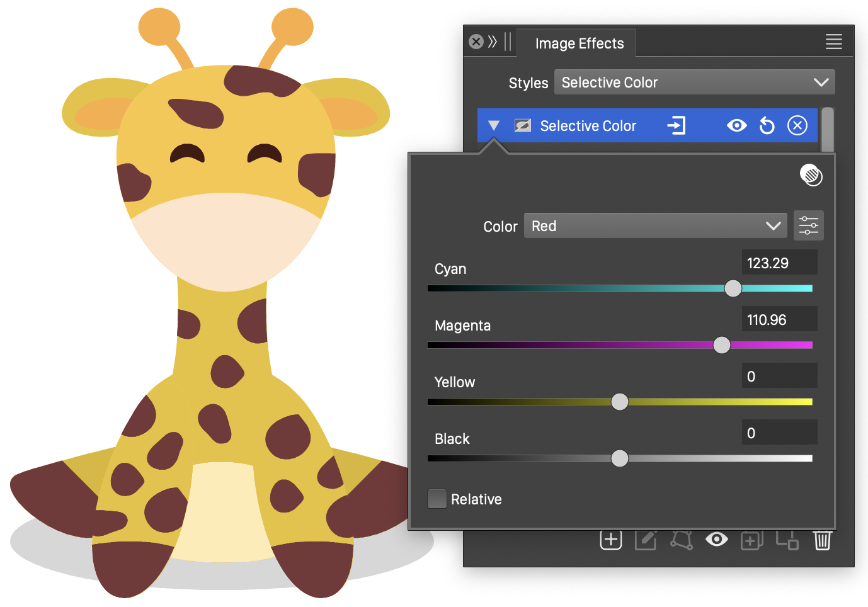Click the reset icon on Selective Color effect
Viewport: 868px width, 607px height.
767,126
